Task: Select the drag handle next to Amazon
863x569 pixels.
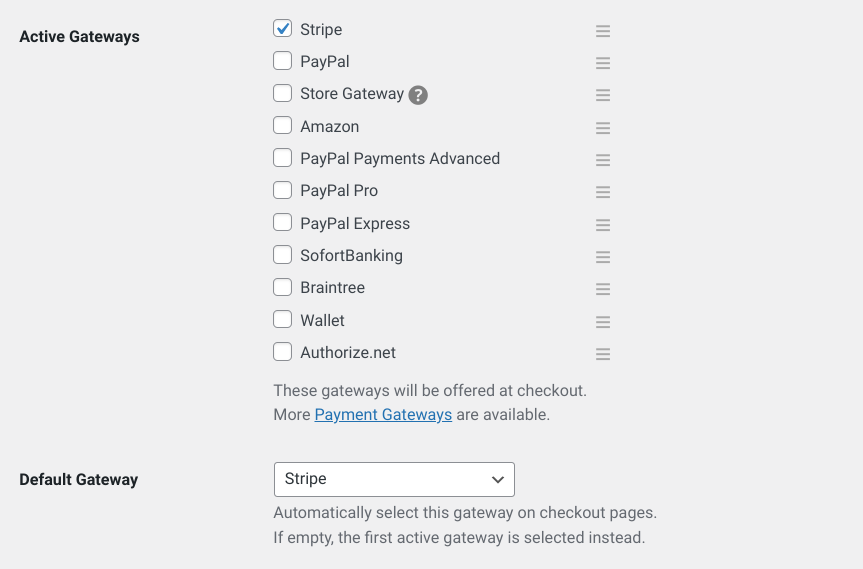Action: point(603,128)
